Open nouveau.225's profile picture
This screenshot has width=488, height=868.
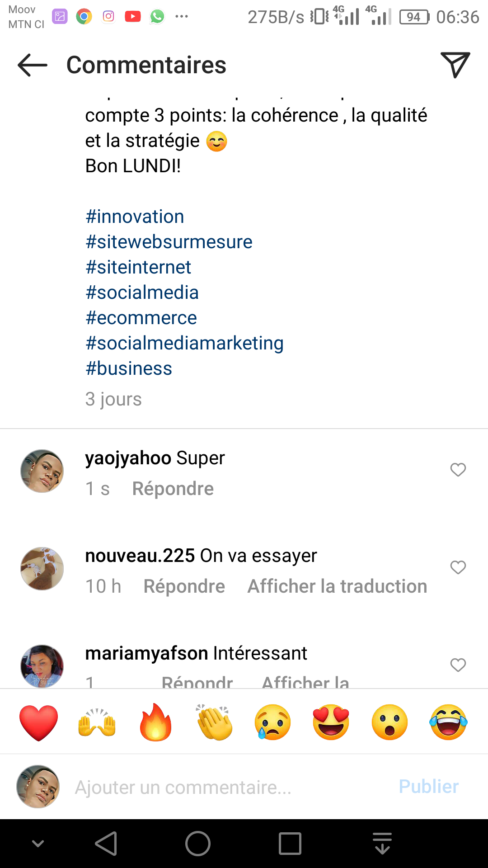42,568
